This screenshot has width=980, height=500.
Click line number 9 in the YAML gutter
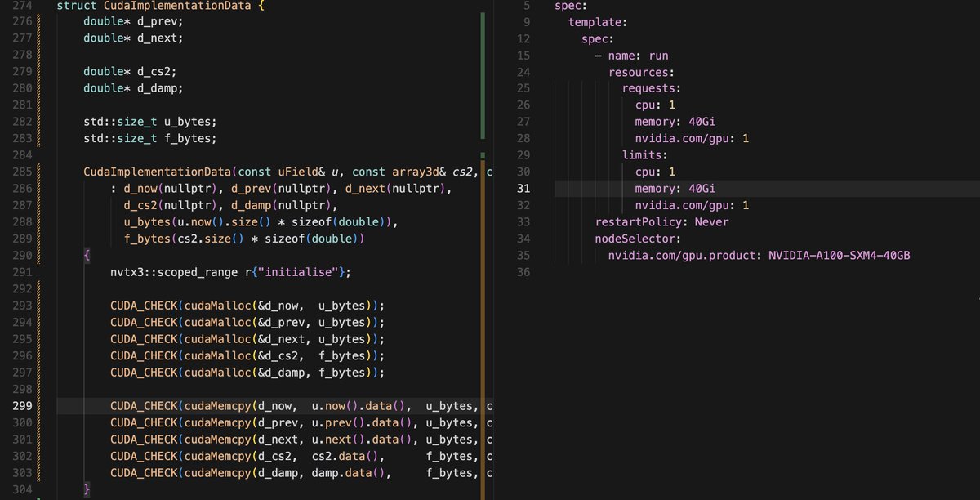click(527, 22)
